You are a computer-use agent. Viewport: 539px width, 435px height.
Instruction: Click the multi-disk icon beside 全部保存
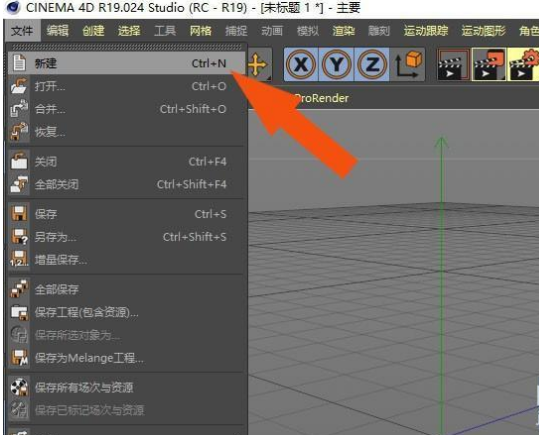point(19,289)
